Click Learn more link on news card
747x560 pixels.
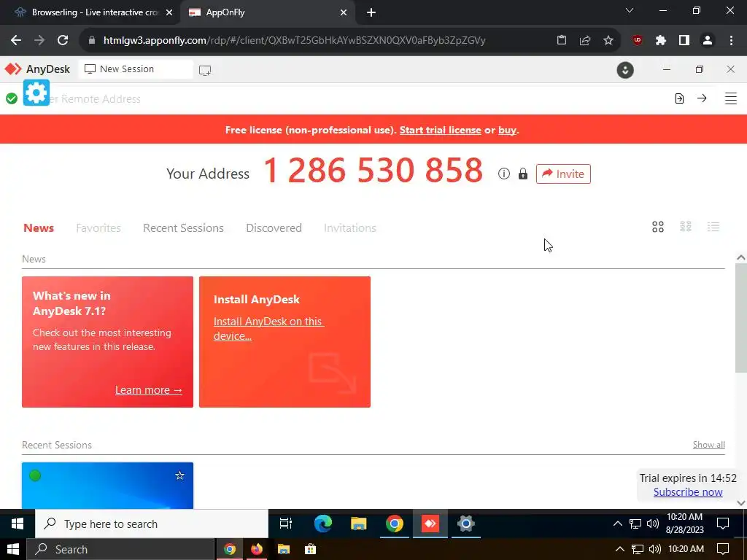click(x=149, y=390)
